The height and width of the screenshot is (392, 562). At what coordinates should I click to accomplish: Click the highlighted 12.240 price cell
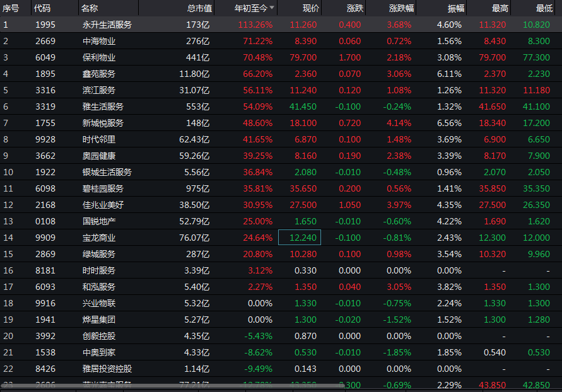(x=300, y=238)
